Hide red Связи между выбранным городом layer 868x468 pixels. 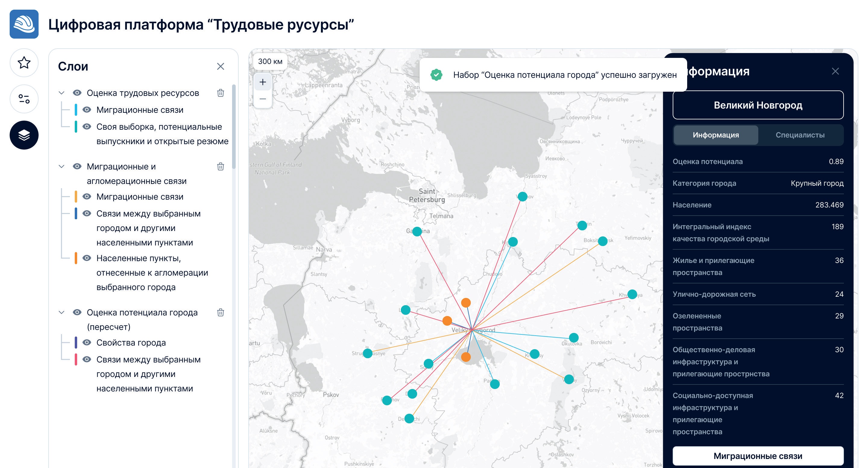coord(86,359)
